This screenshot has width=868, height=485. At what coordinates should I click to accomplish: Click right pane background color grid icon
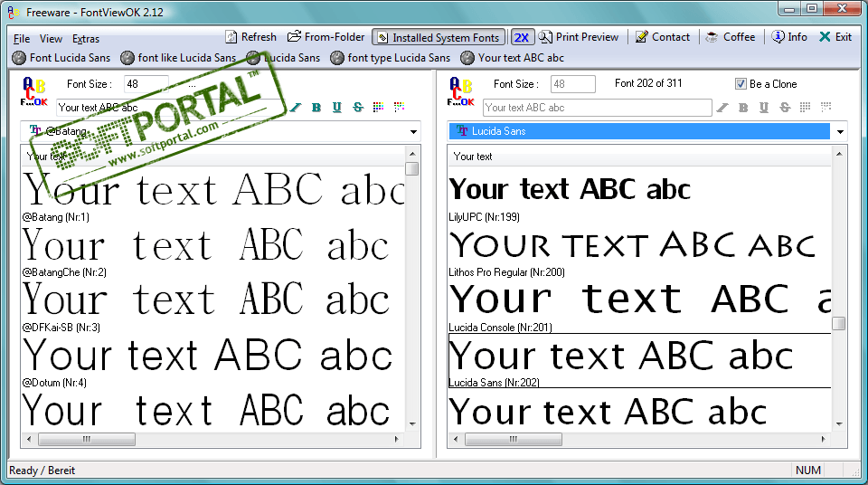pyautogui.click(x=826, y=107)
